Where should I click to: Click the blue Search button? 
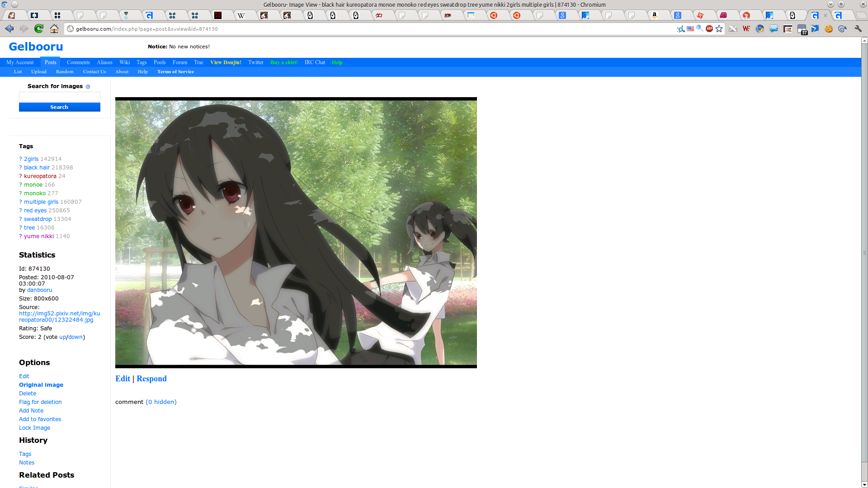coord(60,107)
